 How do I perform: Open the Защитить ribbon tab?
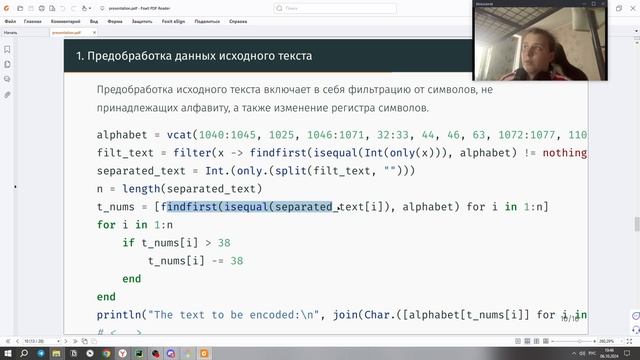[x=142, y=21]
